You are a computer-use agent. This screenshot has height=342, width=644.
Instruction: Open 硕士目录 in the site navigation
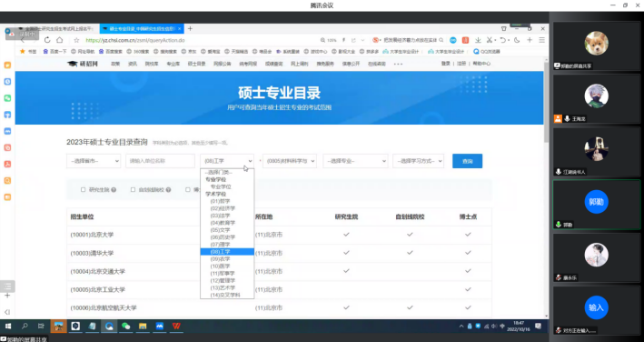tap(196, 64)
